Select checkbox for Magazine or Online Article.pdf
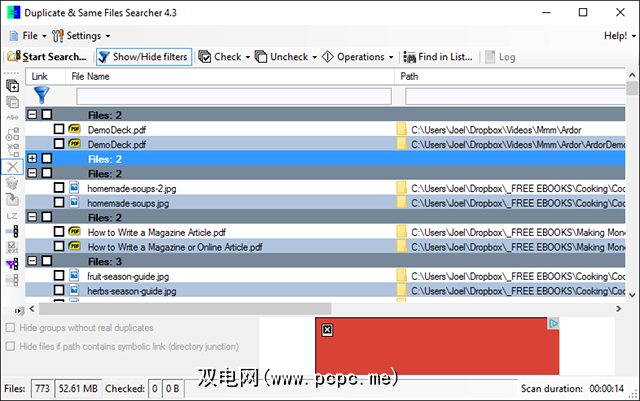Viewport: 640px width, 401px height. 59,246
